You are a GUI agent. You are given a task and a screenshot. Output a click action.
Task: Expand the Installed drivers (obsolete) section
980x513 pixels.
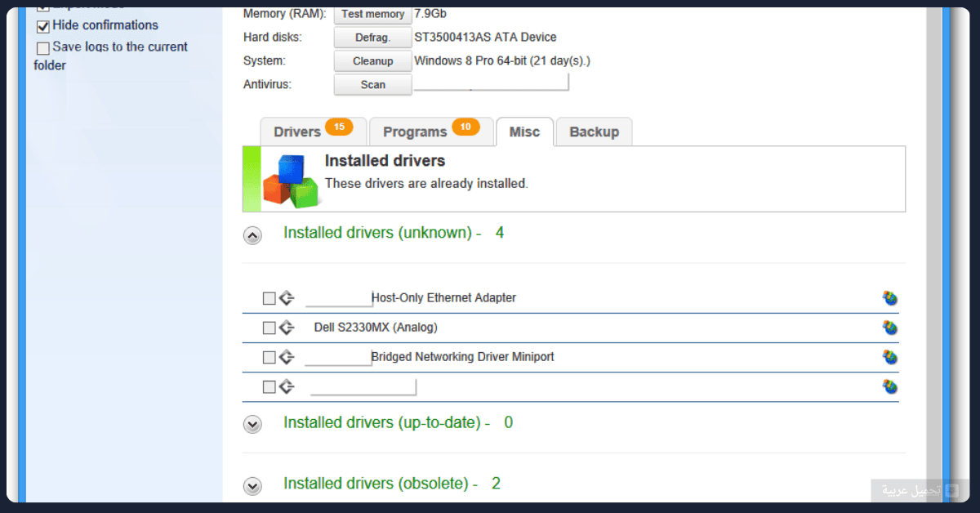point(252,486)
